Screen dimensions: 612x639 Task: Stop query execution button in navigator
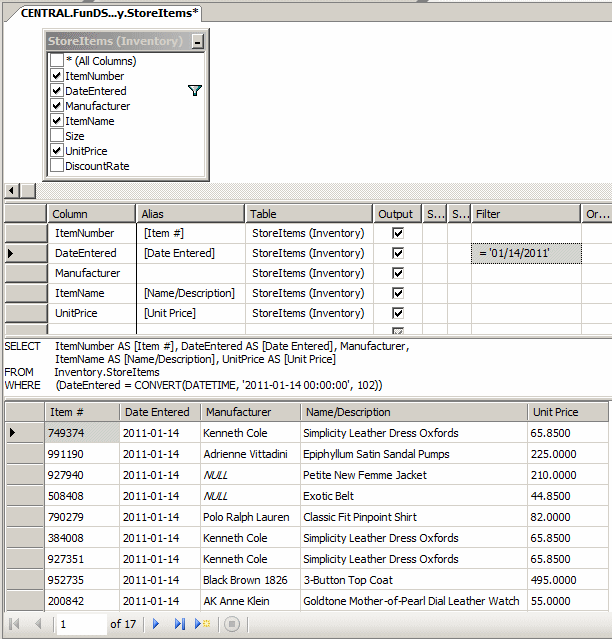tap(232, 624)
